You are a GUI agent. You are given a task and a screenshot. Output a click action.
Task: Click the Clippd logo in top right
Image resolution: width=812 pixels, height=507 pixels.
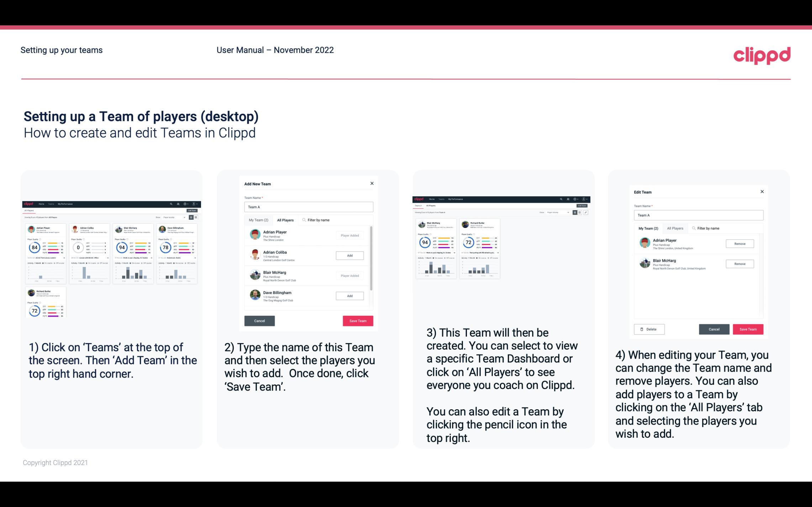762,54
